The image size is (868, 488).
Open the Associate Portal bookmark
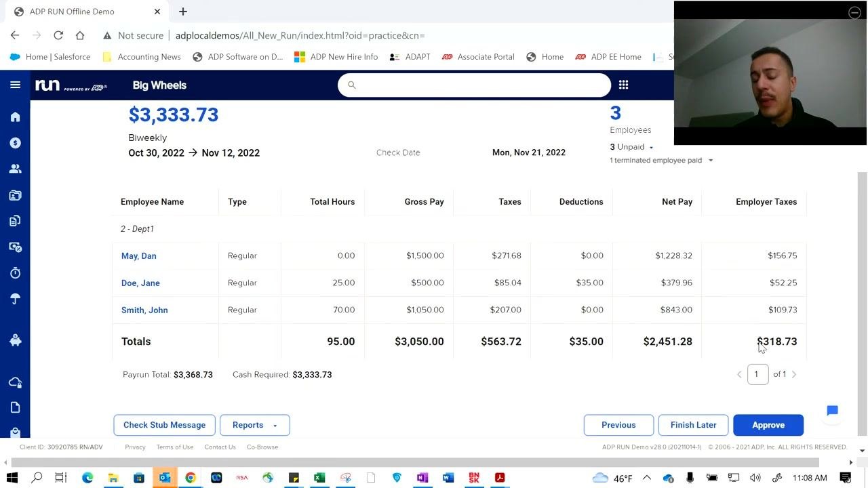pyautogui.click(x=478, y=57)
